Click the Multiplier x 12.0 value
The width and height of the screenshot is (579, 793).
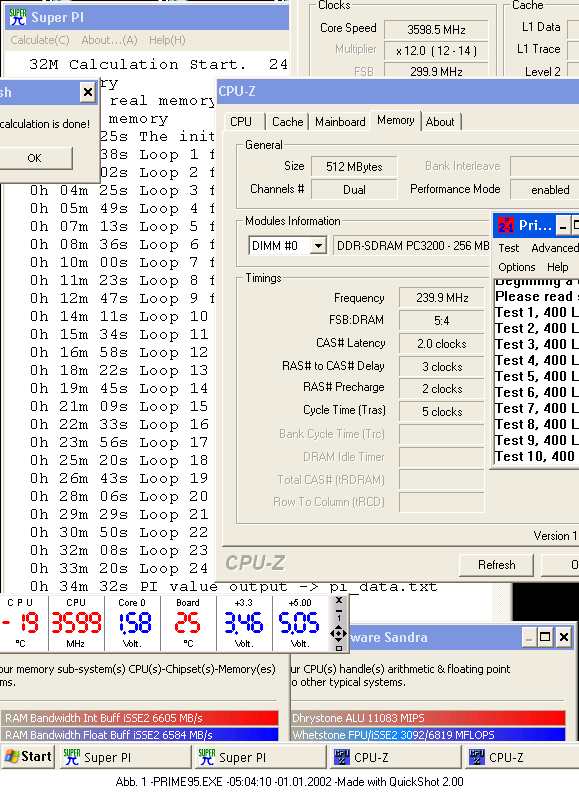click(436, 51)
